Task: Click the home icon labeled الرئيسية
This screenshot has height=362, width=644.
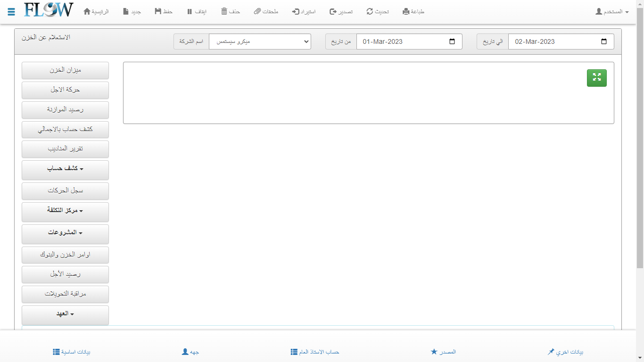Action: [87, 11]
